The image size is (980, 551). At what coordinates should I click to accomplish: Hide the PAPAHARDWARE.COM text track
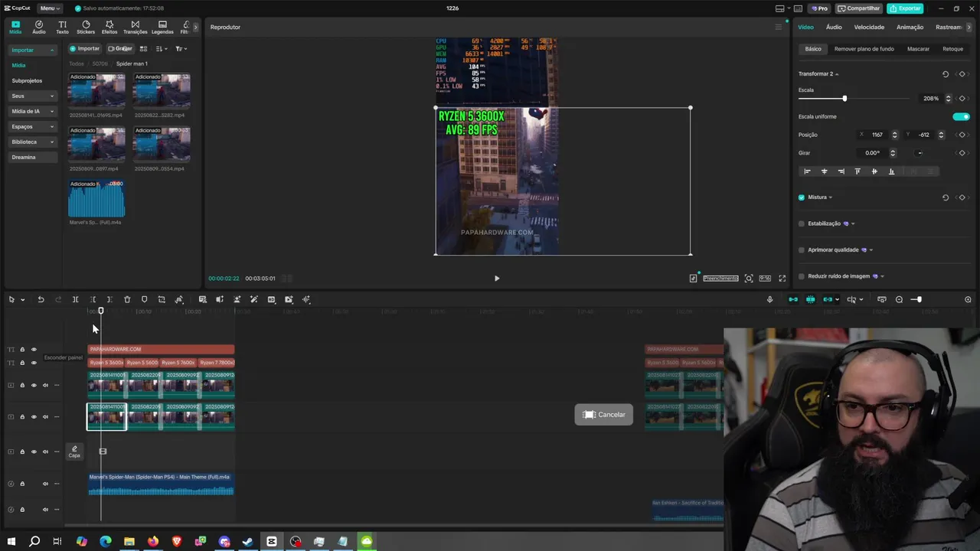tap(34, 349)
